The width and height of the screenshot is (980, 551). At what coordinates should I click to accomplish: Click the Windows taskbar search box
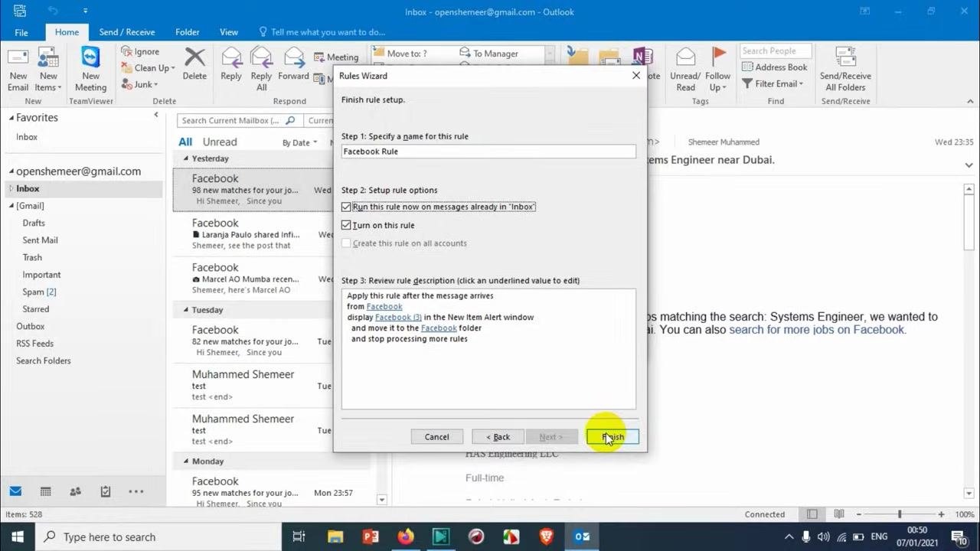(x=158, y=537)
